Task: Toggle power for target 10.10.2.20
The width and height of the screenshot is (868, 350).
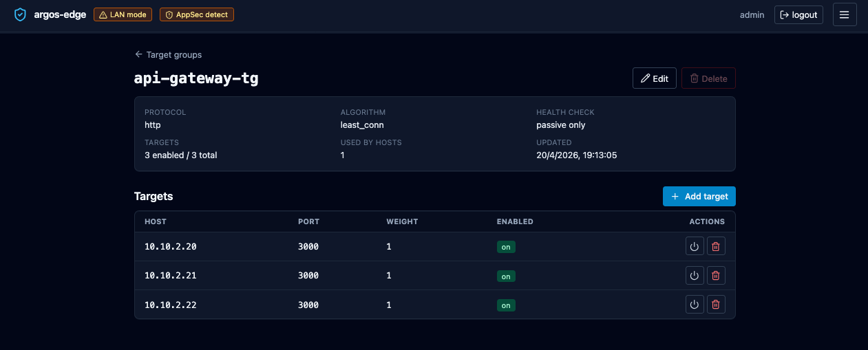Action: (695, 247)
